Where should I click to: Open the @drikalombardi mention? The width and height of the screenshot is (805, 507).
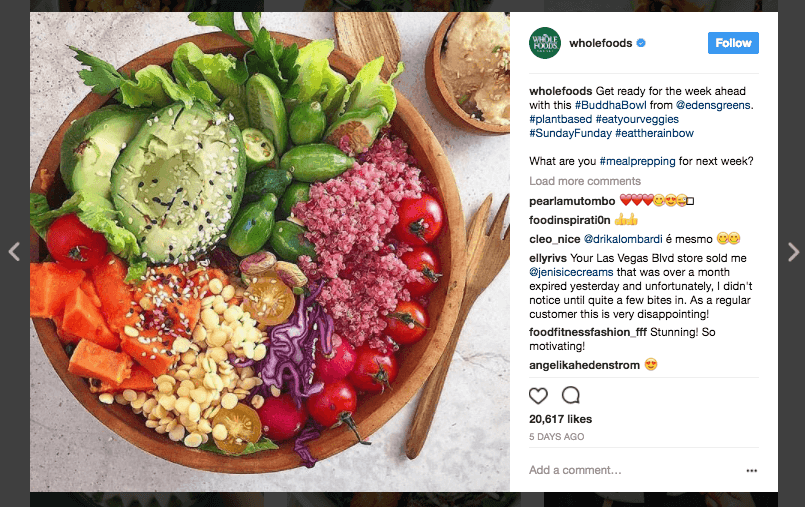[x=623, y=239]
